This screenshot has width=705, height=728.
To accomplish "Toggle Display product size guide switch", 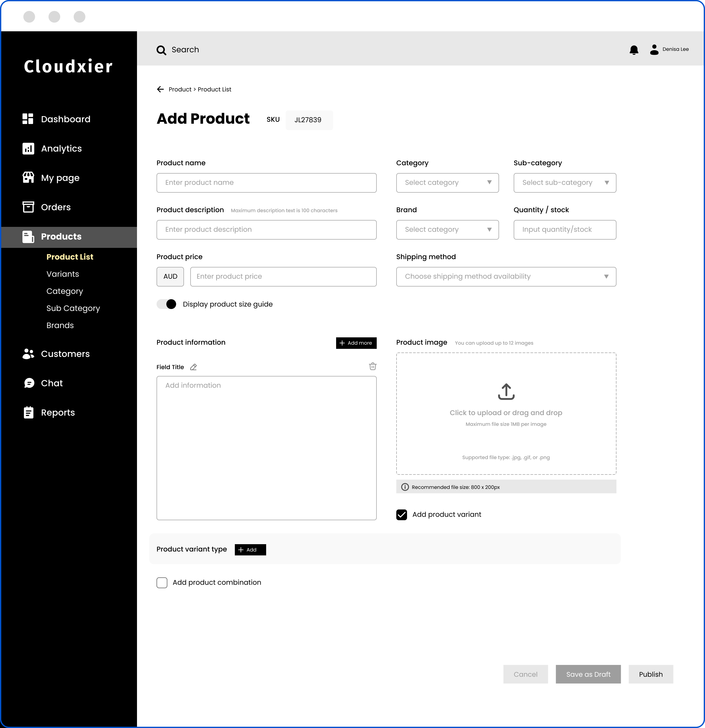I will point(166,304).
